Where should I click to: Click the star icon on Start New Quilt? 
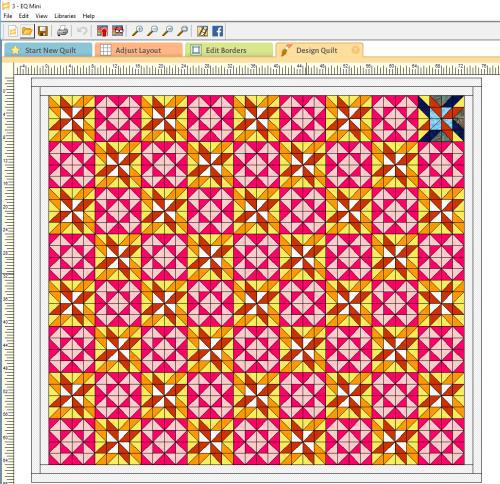click(15, 50)
